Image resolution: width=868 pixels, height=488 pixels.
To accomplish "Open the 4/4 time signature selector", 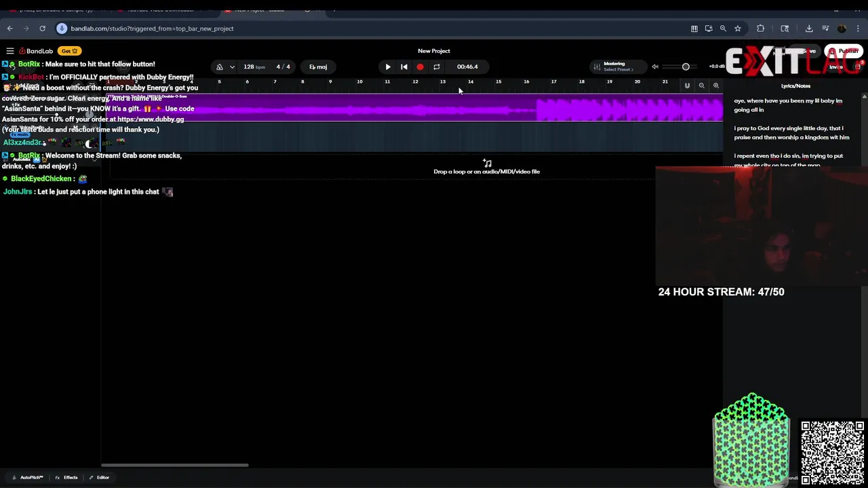I will 283,66.
